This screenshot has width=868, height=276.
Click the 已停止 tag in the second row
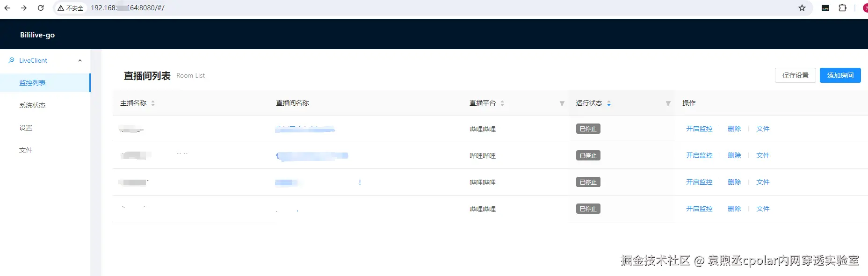tap(588, 155)
